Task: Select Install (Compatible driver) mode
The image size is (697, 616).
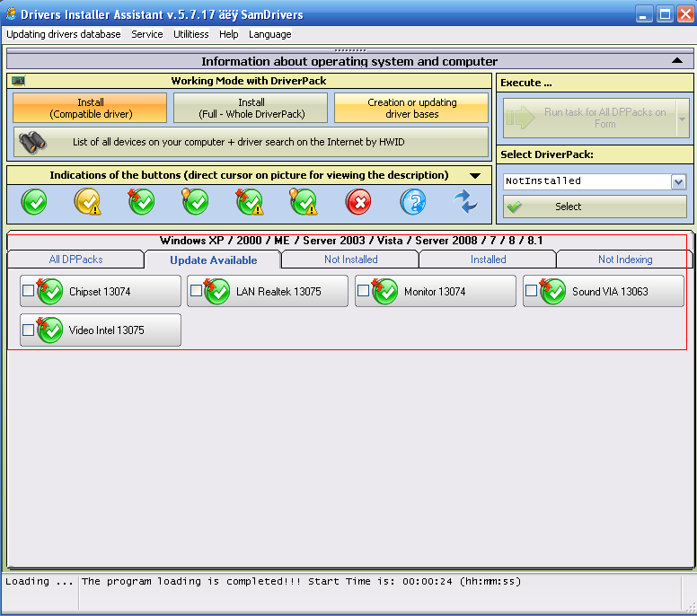Action: [x=90, y=108]
